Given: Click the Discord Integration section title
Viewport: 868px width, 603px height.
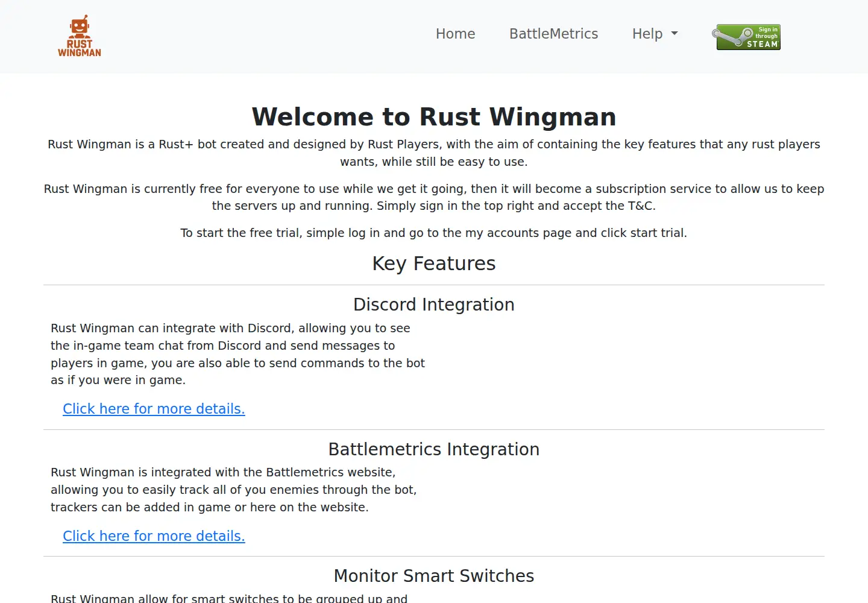Looking at the screenshot, I should pyautogui.click(x=434, y=305).
